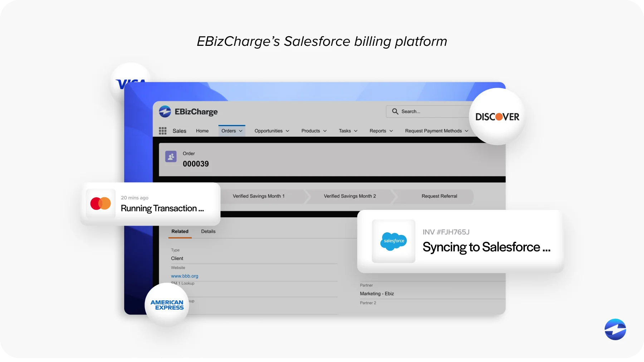Viewport: 644px width, 362px height.
Task: Click the EBizCharge round logo bottom right
Action: pos(615,329)
